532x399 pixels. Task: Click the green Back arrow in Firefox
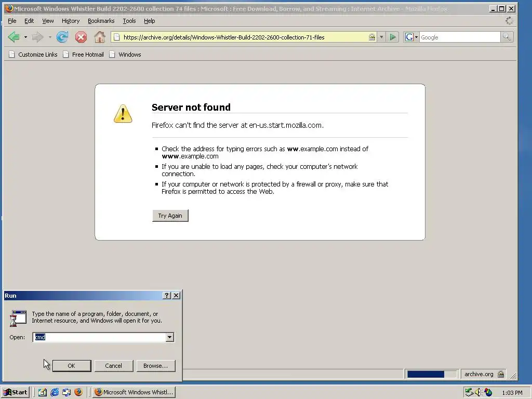14,37
